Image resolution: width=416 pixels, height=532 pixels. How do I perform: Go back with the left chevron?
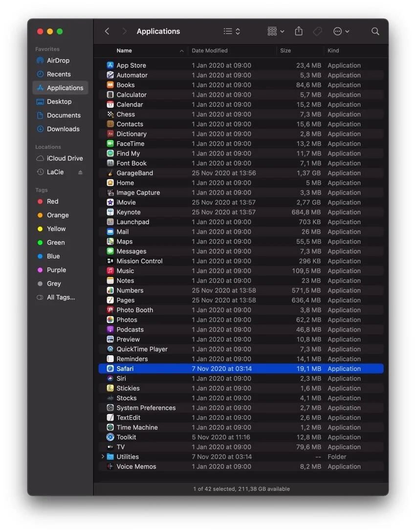coord(107,31)
